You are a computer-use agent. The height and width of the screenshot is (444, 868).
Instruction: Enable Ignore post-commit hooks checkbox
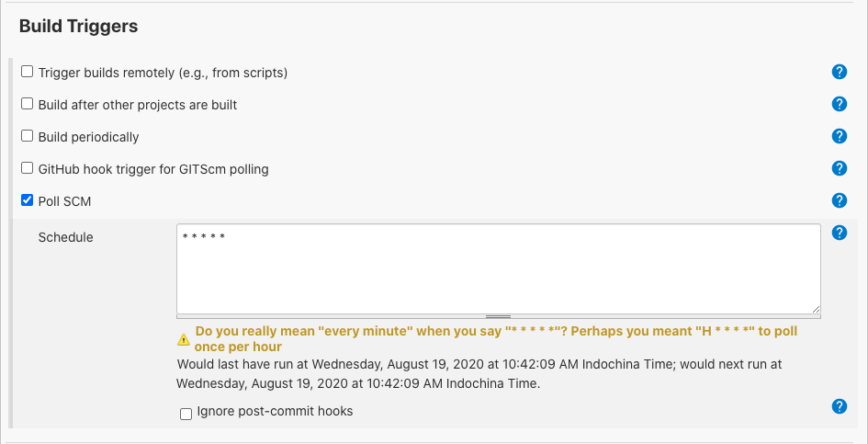pos(186,414)
